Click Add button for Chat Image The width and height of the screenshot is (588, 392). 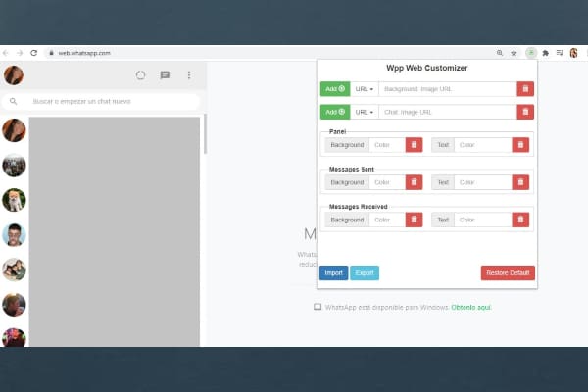[335, 112]
